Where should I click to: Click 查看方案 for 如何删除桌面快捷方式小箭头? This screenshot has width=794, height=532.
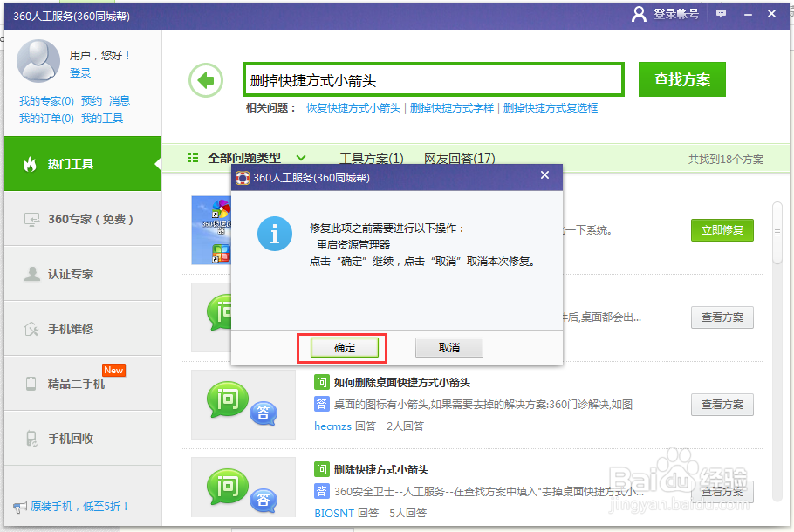coord(722,405)
